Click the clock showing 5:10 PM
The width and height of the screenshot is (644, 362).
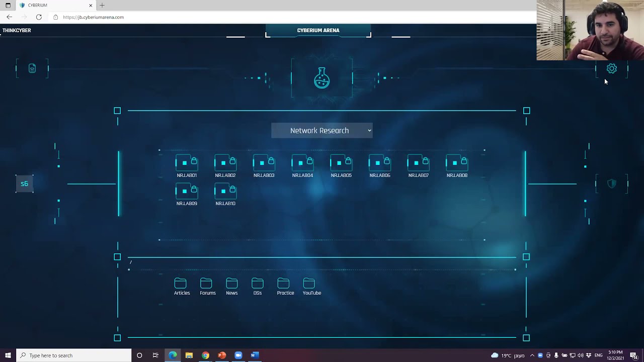(615, 355)
